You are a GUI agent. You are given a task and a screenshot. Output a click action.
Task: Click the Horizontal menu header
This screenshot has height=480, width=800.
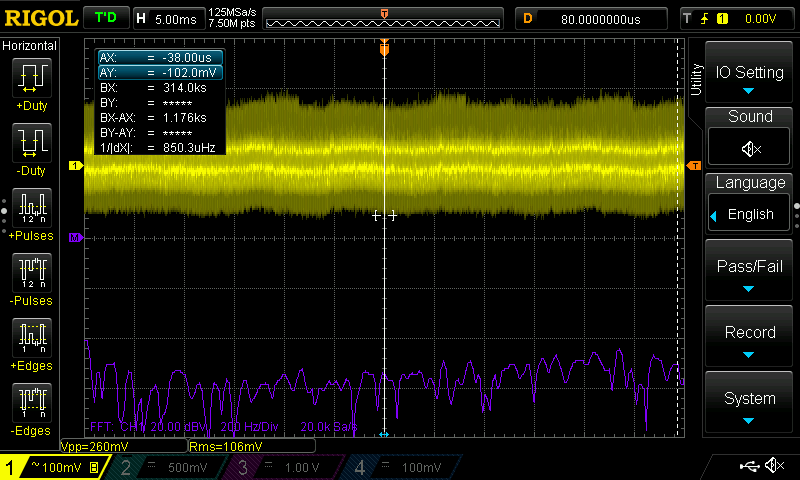click(30, 46)
